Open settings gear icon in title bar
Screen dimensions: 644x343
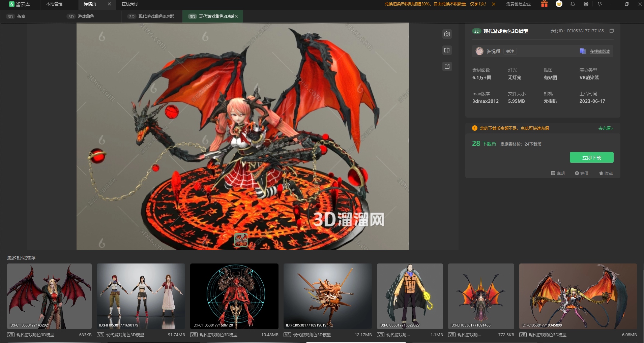[x=586, y=4]
